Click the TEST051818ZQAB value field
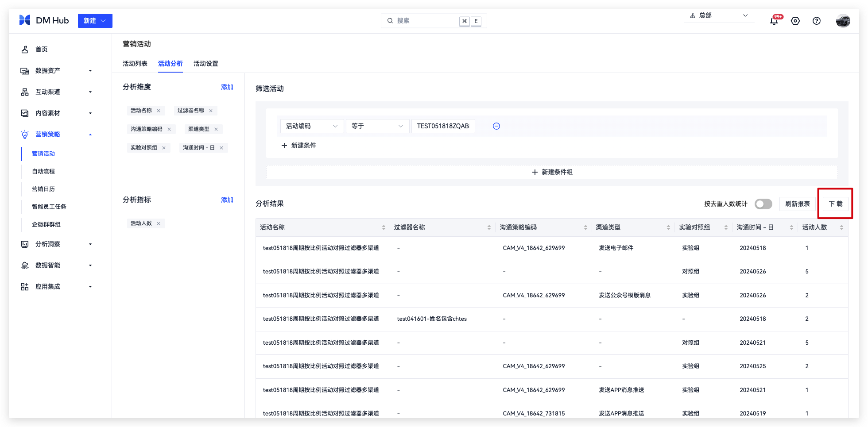The width and height of the screenshot is (868, 427). (443, 126)
